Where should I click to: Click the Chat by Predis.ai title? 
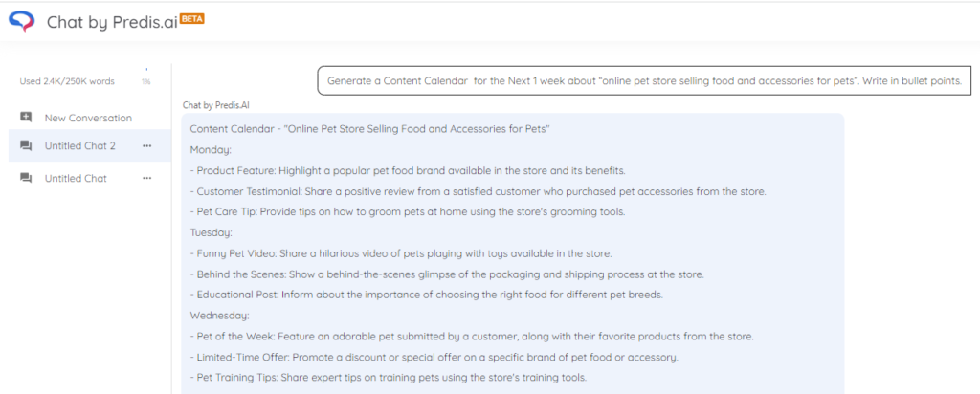113,23
